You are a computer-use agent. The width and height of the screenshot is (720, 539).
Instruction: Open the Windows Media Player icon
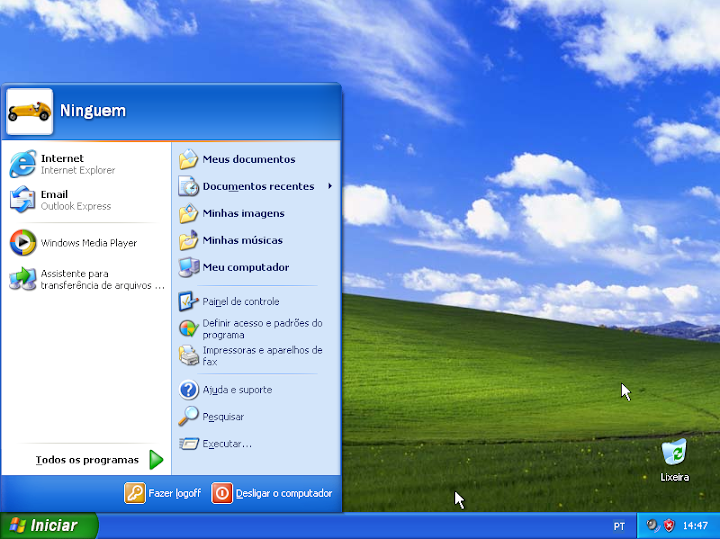[x=22, y=242]
